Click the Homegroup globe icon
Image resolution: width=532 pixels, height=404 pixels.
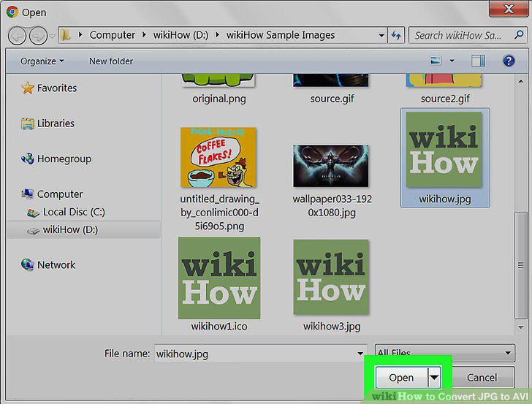[28, 159]
